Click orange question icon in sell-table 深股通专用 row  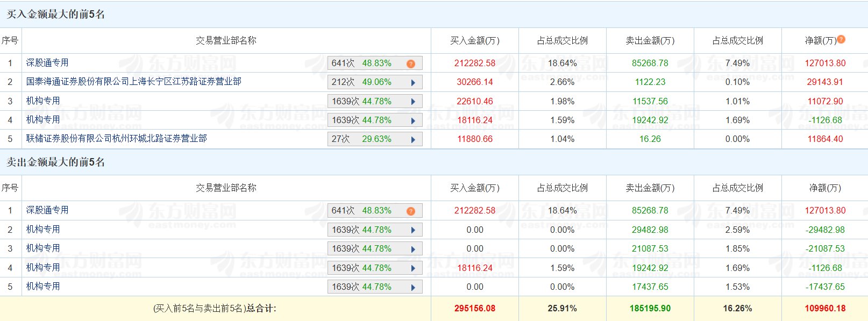click(x=411, y=211)
